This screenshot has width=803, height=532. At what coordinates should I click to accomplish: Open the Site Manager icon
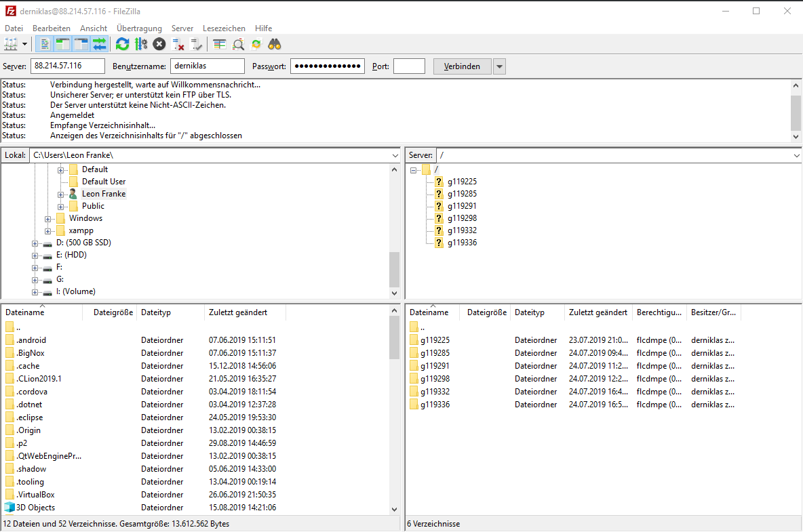click(11, 45)
